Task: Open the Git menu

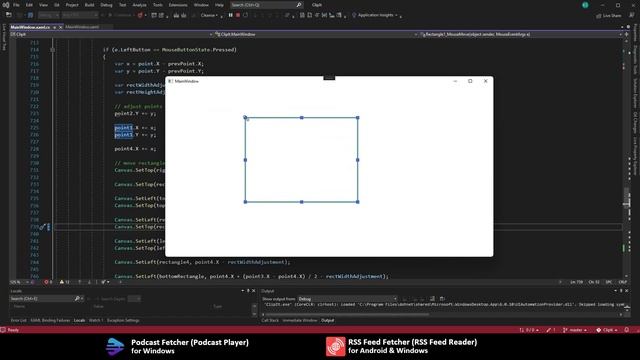Action: point(57,5)
